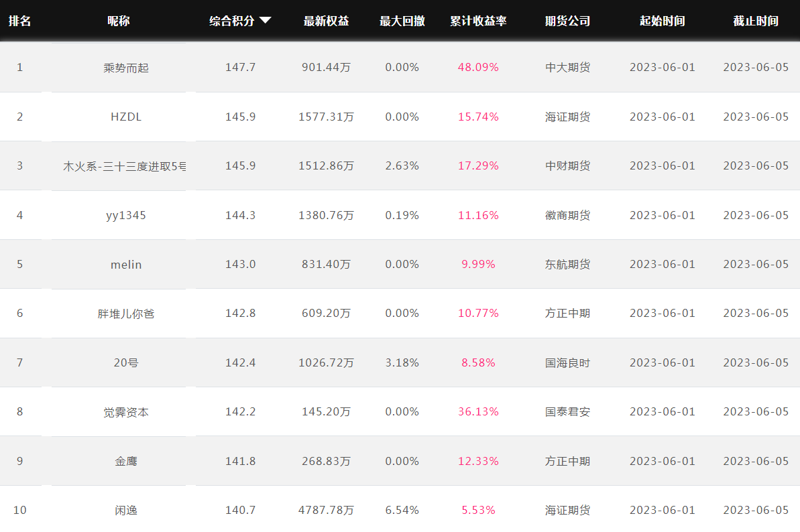Sort by 综合积分 using the down arrow
The width and height of the screenshot is (800, 532).
(x=265, y=20)
